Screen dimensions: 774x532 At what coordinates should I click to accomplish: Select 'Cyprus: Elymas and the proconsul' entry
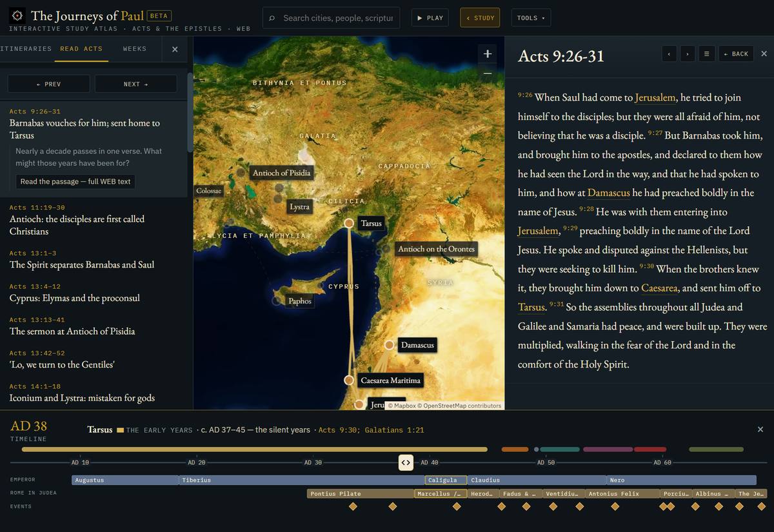(94, 292)
